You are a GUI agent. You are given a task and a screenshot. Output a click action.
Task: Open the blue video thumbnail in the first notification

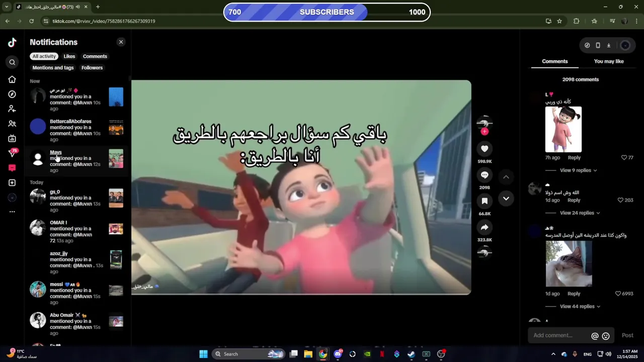click(x=116, y=97)
